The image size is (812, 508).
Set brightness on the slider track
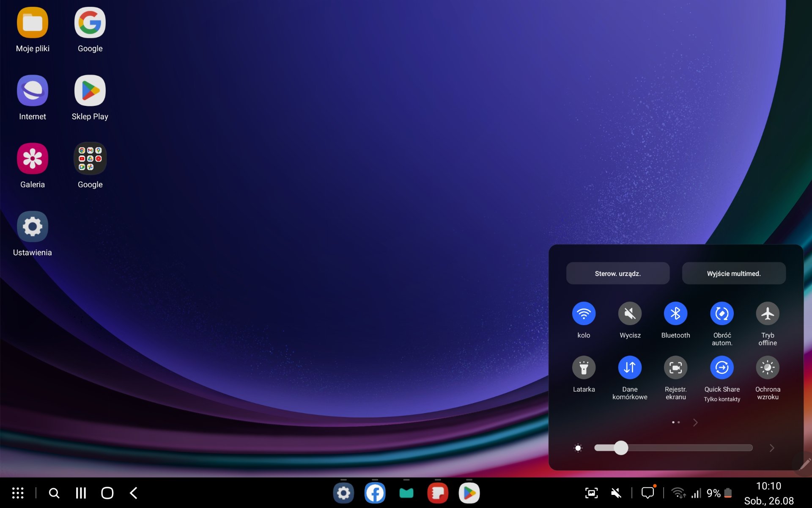pos(673,448)
